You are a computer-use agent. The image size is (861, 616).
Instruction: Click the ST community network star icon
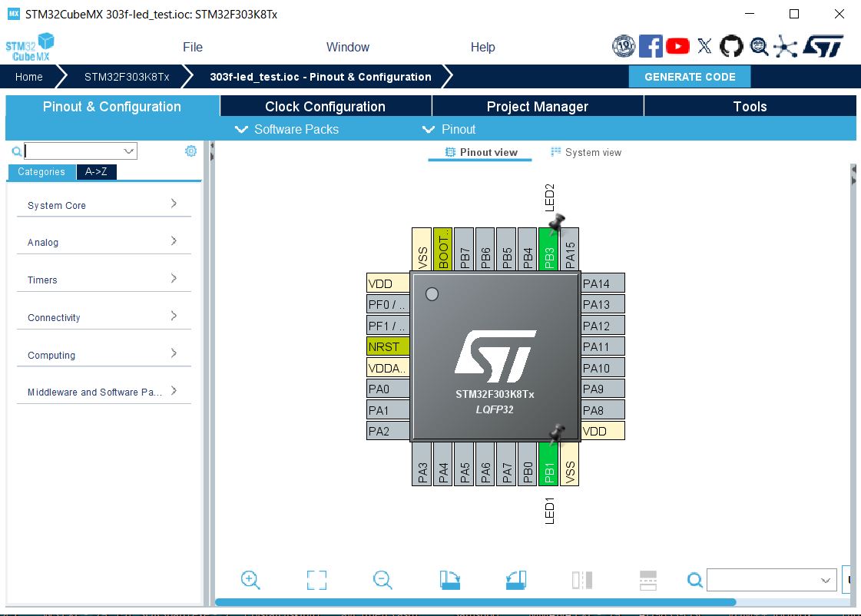[785, 47]
